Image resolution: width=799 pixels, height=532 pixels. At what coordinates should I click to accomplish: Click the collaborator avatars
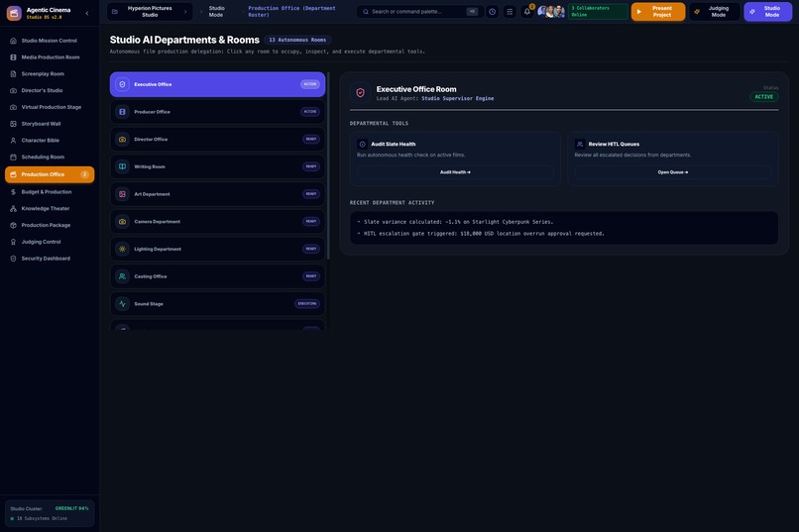pos(551,12)
